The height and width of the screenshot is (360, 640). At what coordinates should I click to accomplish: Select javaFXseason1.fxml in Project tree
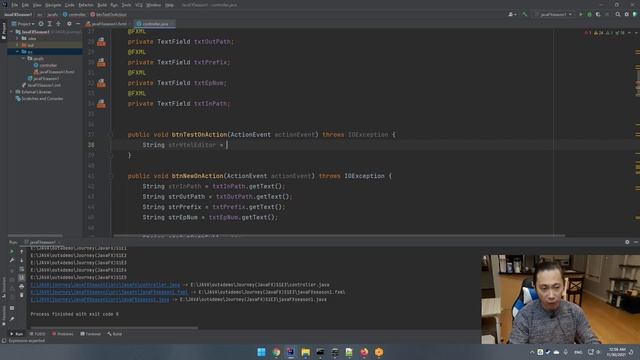tap(54, 72)
